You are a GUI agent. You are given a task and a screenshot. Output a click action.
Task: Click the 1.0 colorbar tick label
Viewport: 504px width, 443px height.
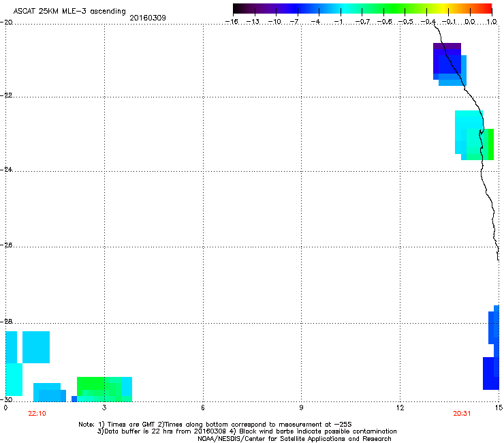492,22
